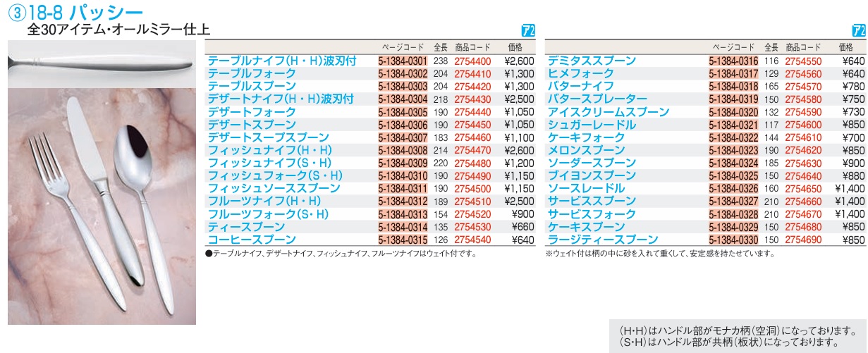
Task: Click product code 2754490
Action: (x=472, y=175)
